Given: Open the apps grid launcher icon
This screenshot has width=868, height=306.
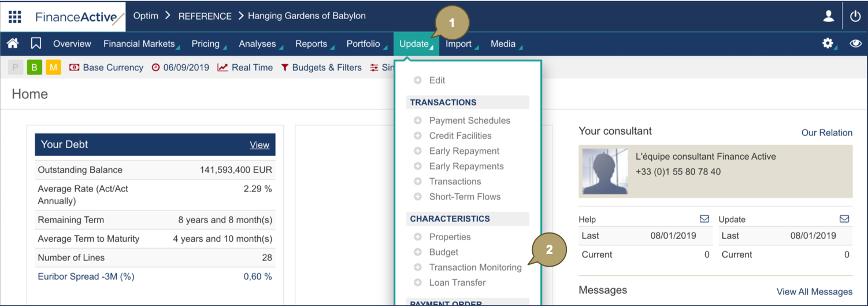Looking at the screenshot, I should 15,16.
